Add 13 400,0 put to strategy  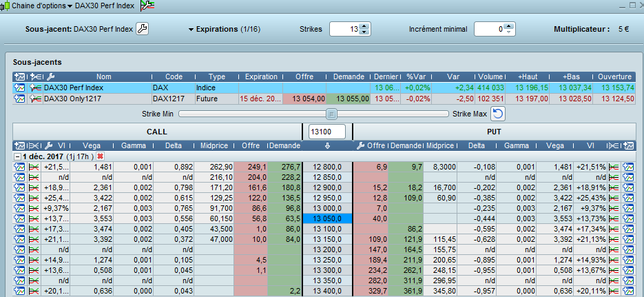(x=614, y=291)
